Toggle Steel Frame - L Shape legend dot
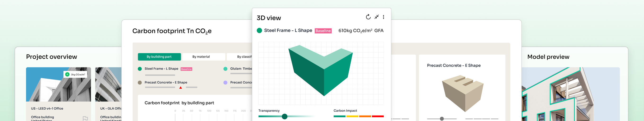 pos(140,69)
